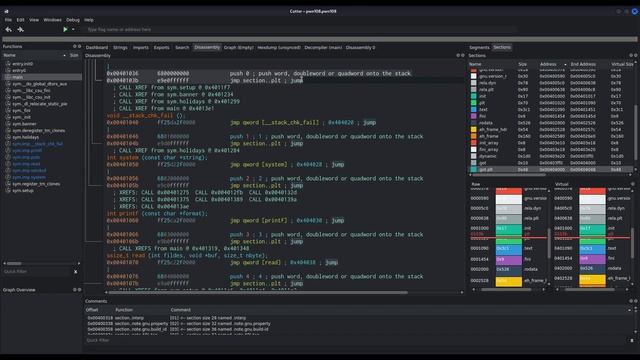Click the Comments panel float icon

631,301
